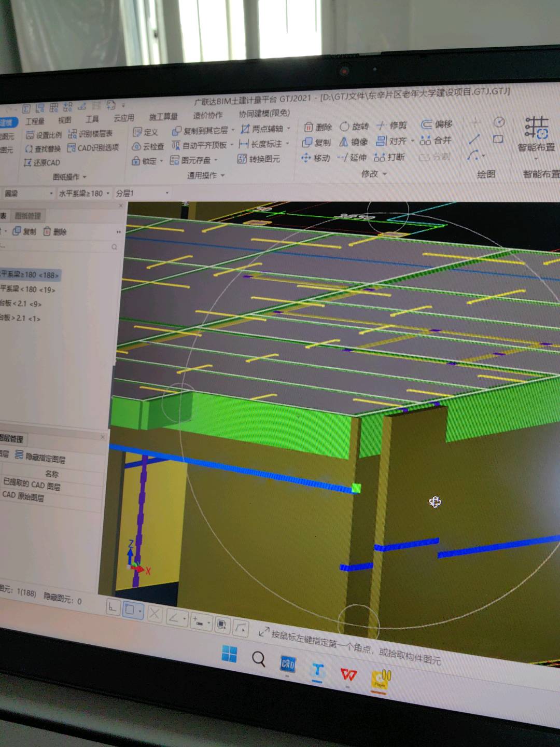Expand the 通用操作 group
This screenshot has height=747, width=560.
click(x=206, y=175)
